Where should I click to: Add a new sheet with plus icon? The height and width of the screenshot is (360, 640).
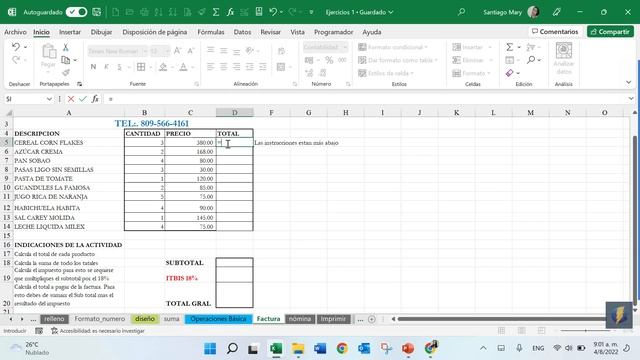(371, 319)
